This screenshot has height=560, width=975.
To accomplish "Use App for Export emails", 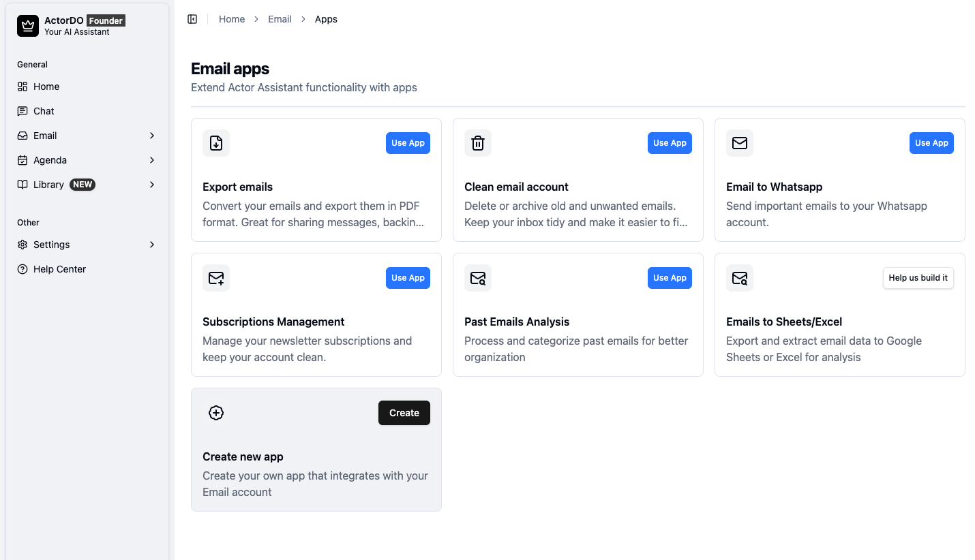I will pos(408,143).
